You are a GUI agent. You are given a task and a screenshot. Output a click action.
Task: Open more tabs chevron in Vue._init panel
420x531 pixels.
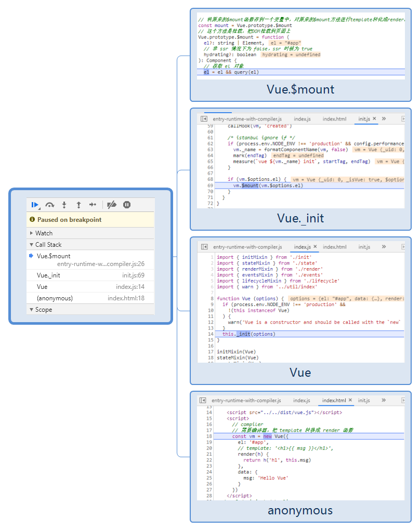tap(384, 118)
